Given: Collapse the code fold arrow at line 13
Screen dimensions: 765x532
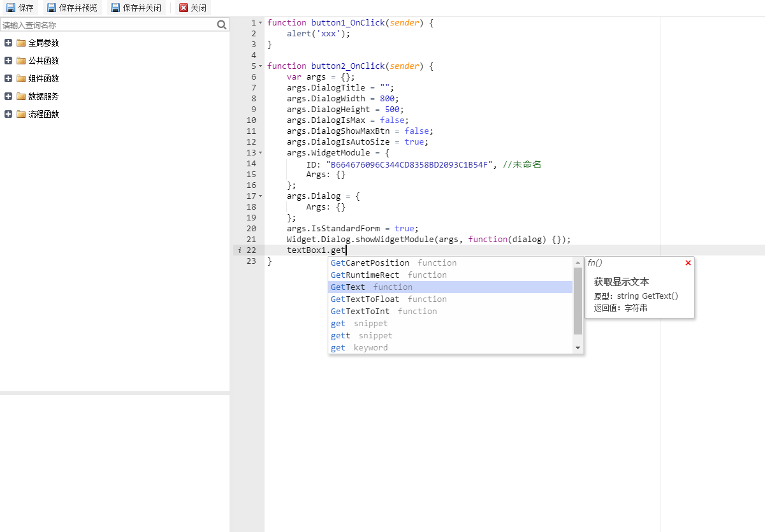Looking at the screenshot, I should point(260,152).
